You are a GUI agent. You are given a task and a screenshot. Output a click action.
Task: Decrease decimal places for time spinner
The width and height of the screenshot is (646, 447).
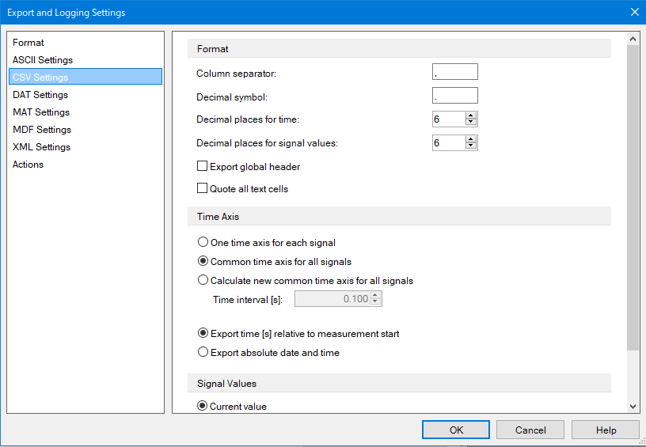point(470,122)
